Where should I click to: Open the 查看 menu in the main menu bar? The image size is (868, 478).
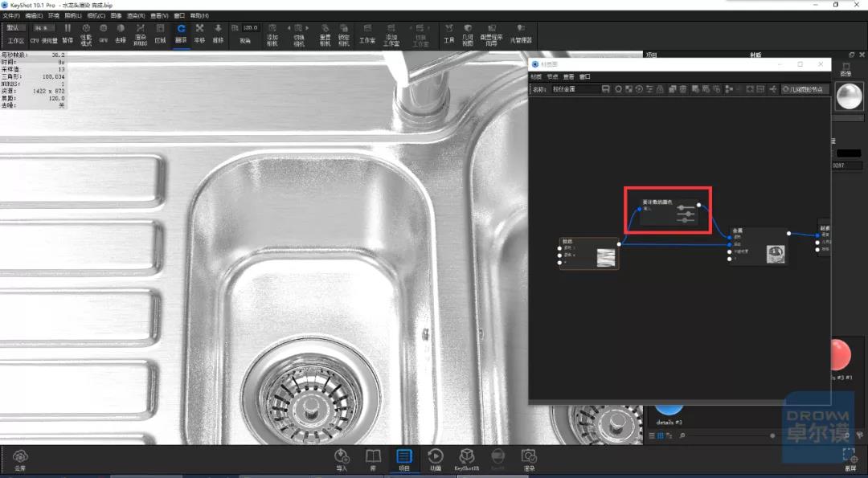(159, 16)
